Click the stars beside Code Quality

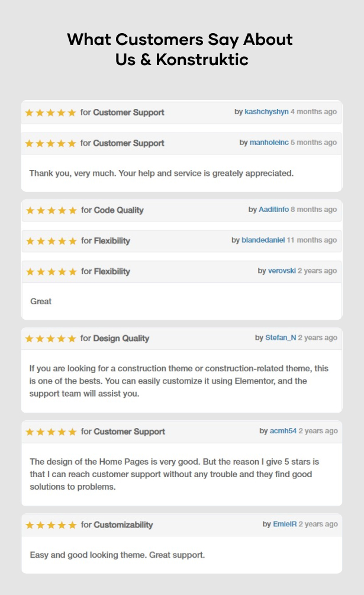(x=51, y=210)
